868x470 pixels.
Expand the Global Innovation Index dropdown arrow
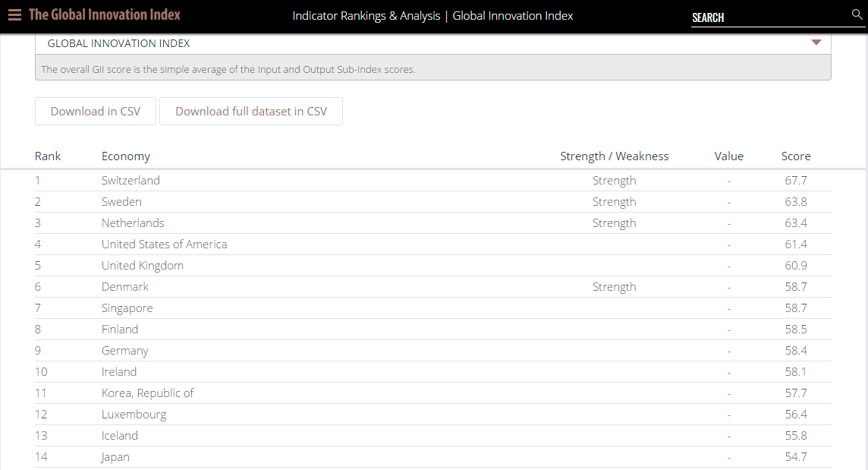(816, 43)
